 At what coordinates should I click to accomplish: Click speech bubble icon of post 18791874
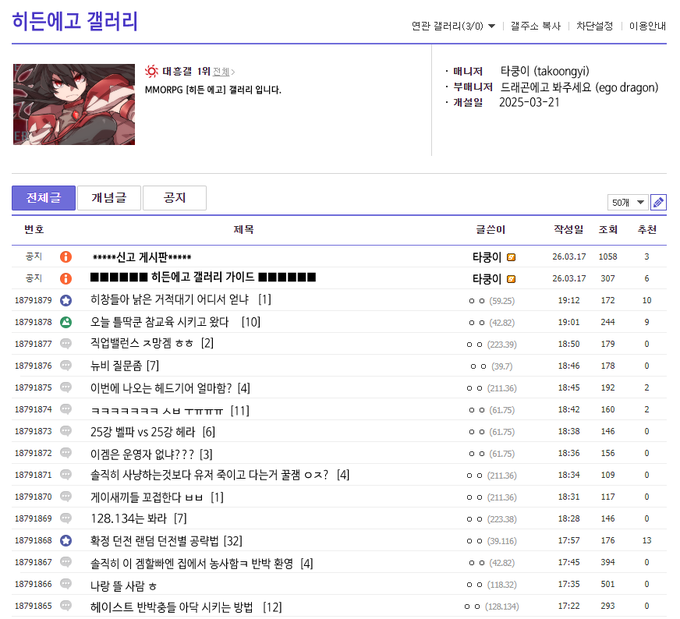tap(65, 409)
